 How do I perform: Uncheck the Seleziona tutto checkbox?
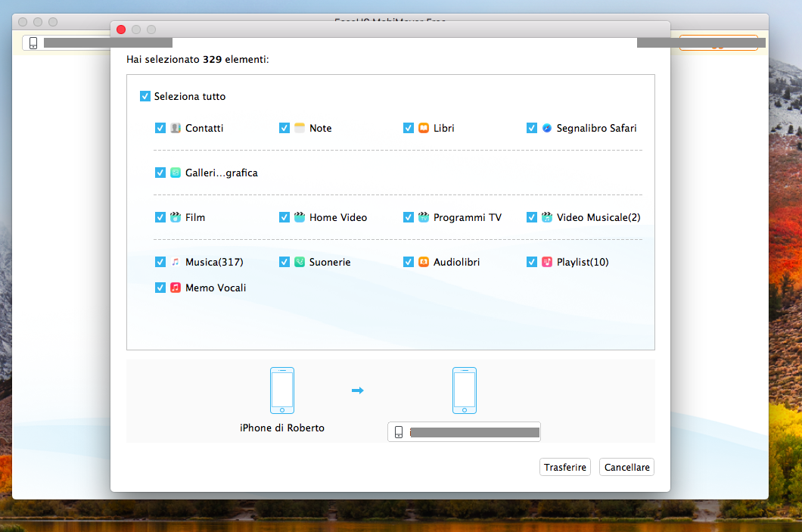(145, 97)
